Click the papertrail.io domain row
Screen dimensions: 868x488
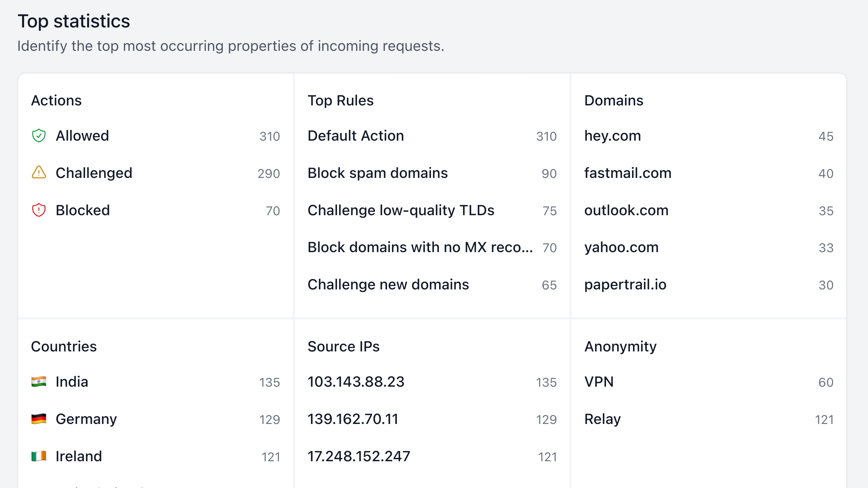(625, 285)
